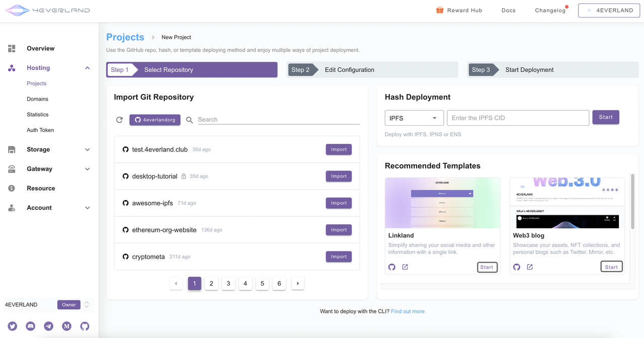Click the Recommended Templates vertical scrollbar

632,201
